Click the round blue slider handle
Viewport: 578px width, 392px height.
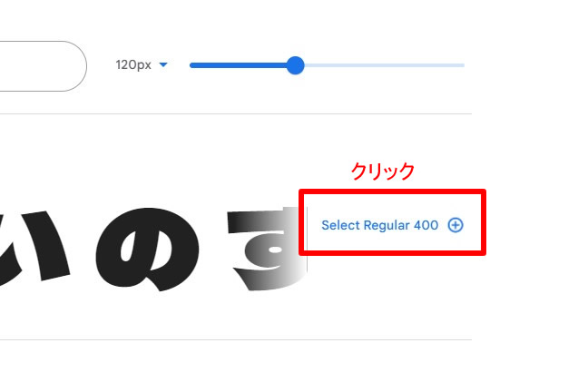click(x=295, y=65)
